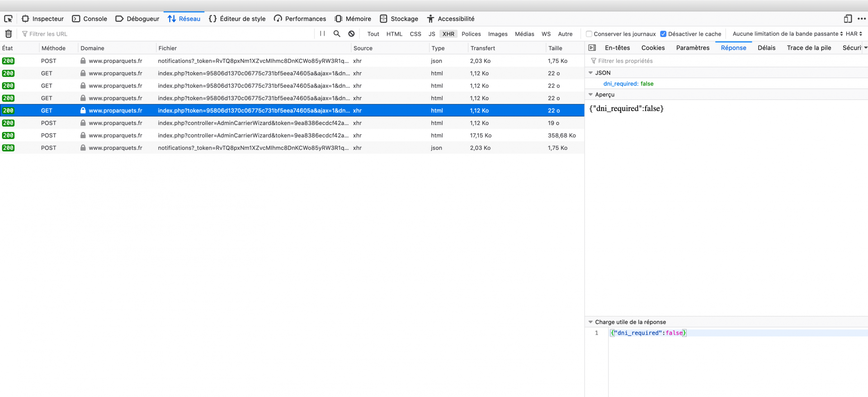
Task: Open the network search magnifier
Action: (337, 34)
